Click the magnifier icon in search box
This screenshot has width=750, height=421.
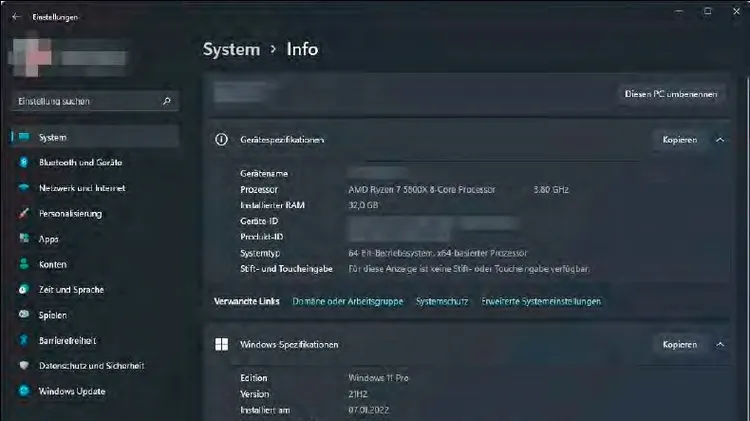[166, 101]
